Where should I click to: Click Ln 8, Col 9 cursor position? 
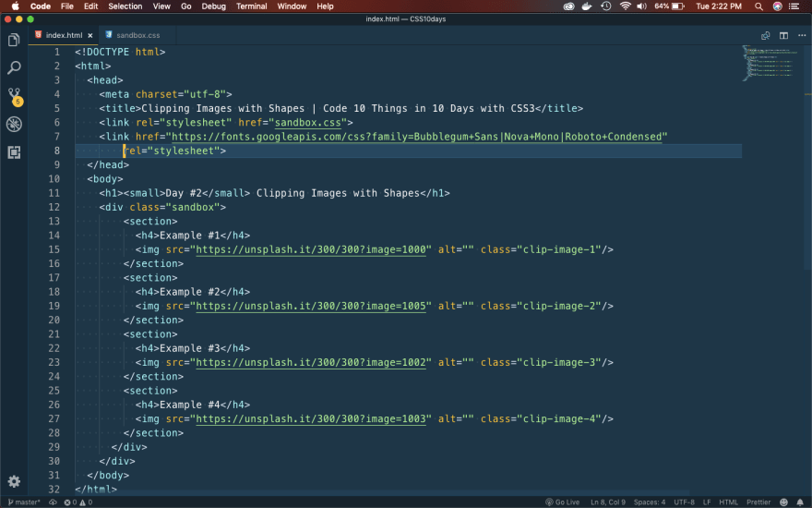coord(608,502)
